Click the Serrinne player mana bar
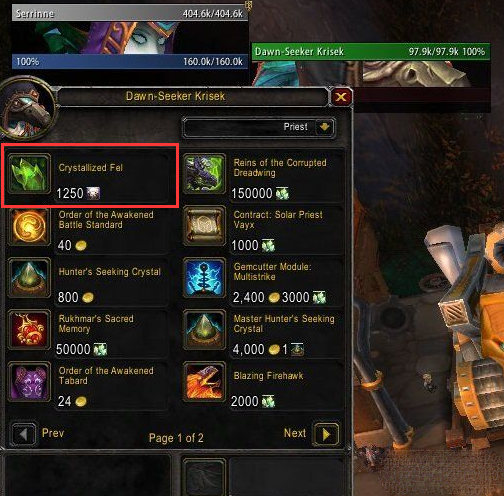Screen dimensions: 504x496 pos(130,62)
